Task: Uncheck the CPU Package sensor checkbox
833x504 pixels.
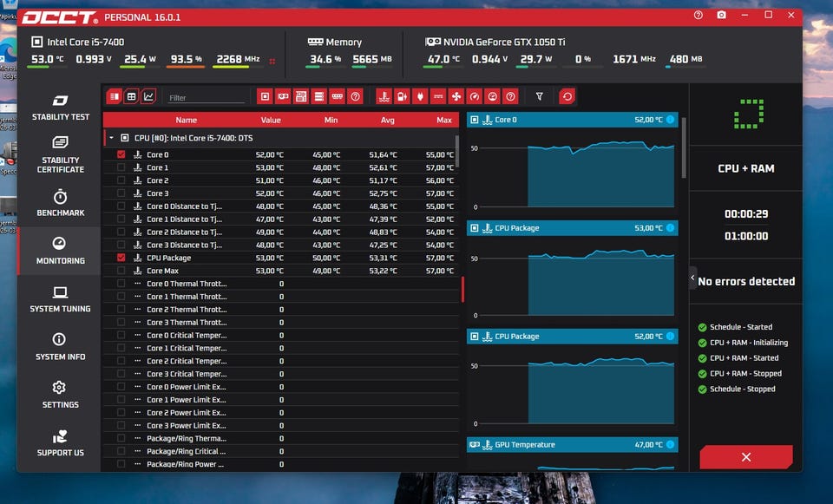Action: [121, 258]
